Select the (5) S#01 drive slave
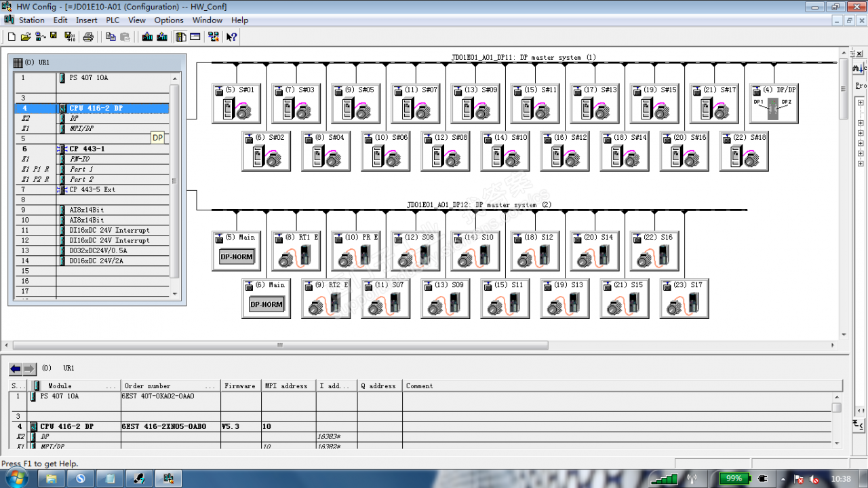Image resolution: width=868 pixels, height=488 pixels. click(237, 103)
